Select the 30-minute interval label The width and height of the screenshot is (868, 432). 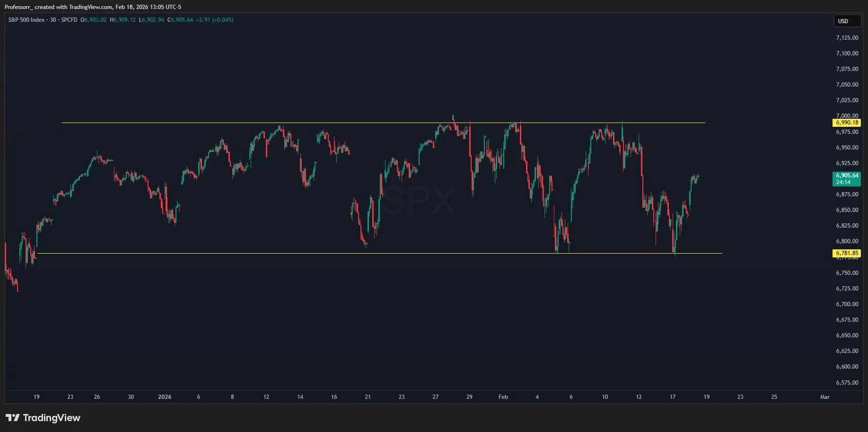(x=53, y=20)
